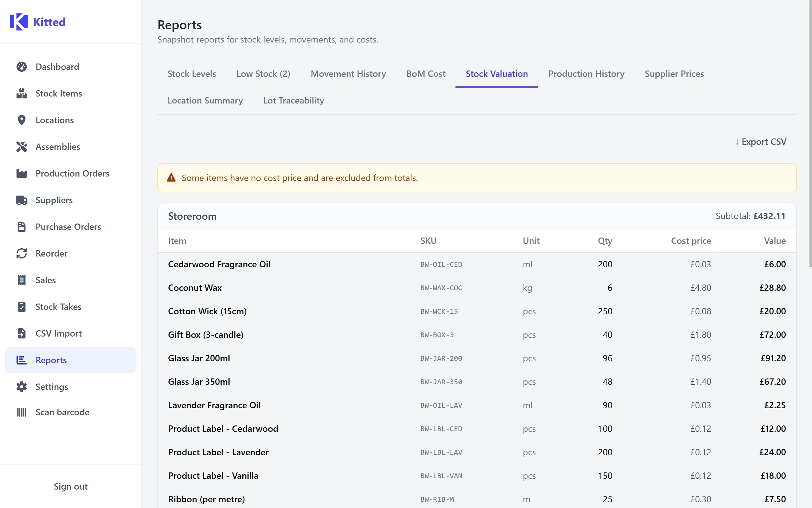Click the Cotton Wick (15cm) item name
Screen dimensions: 812x508
tap(207, 311)
